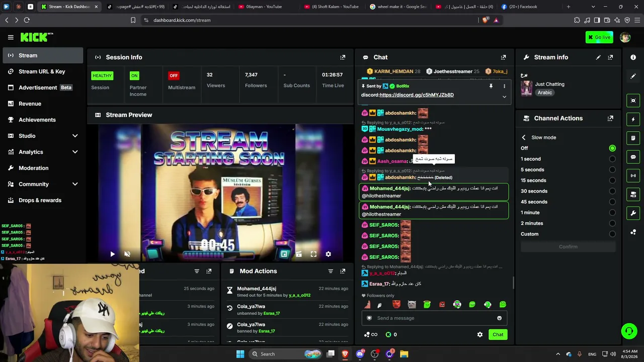The height and width of the screenshot is (362, 644).
Task: Open options on BotRix pinned message
Action: (504, 86)
